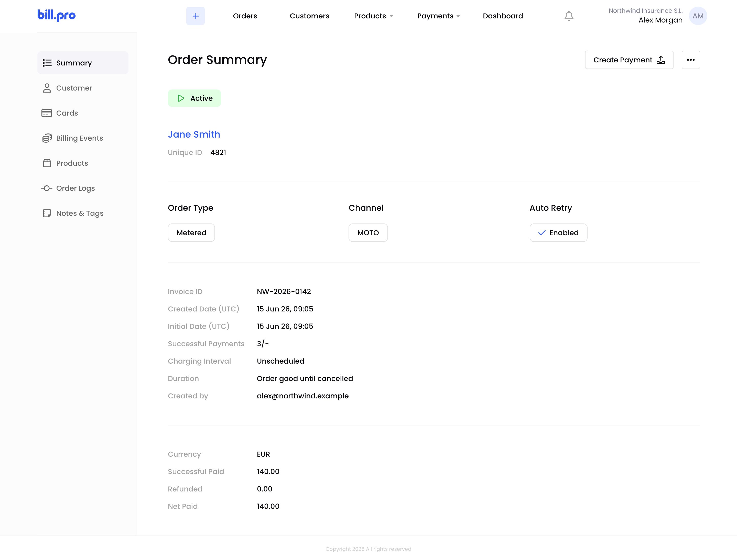Select Order Logs in the sidebar

coord(83,188)
